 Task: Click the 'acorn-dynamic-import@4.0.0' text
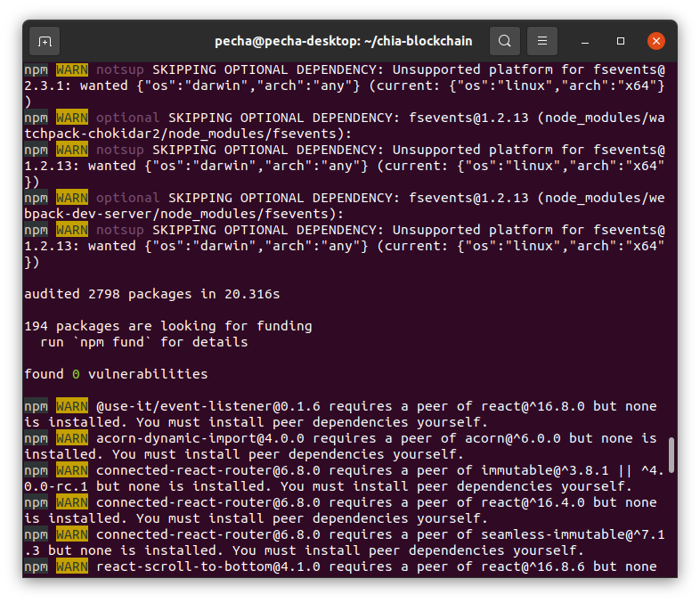tap(200, 438)
